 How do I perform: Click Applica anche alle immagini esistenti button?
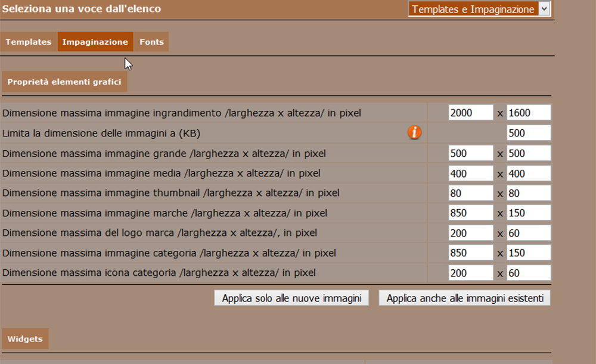(x=464, y=298)
